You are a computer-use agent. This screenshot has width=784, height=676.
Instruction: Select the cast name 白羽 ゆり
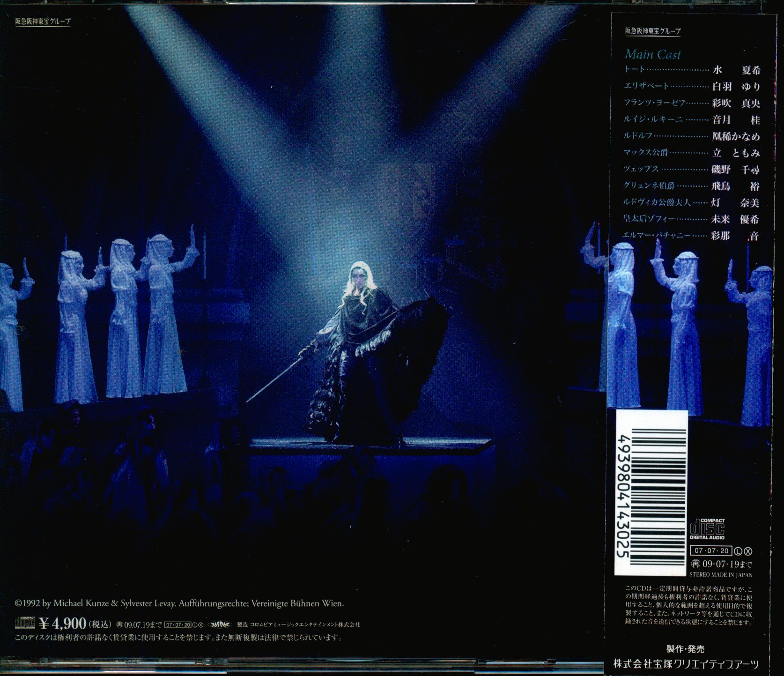pos(736,87)
